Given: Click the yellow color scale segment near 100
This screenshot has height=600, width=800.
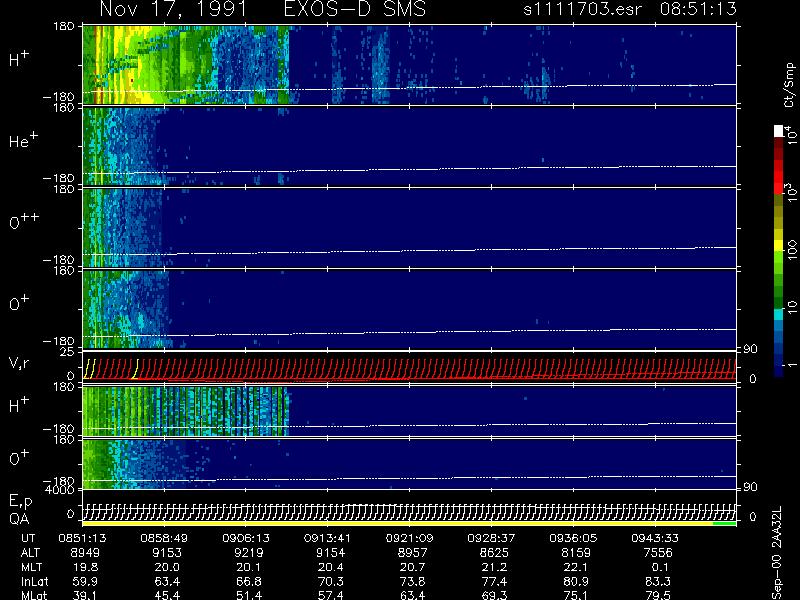Looking at the screenshot, I should (779, 247).
